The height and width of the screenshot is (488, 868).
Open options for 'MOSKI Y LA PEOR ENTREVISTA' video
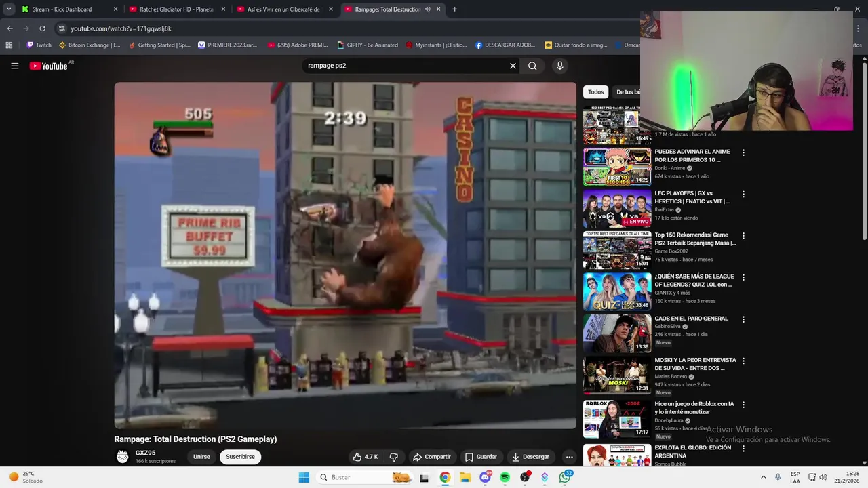pos(743,361)
